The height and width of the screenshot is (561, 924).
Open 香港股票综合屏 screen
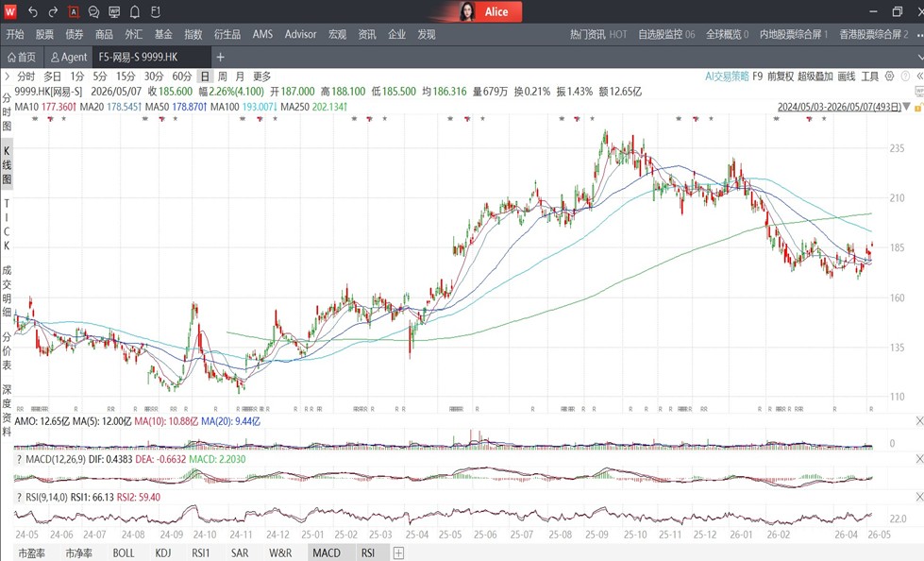click(x=874, y=34)
